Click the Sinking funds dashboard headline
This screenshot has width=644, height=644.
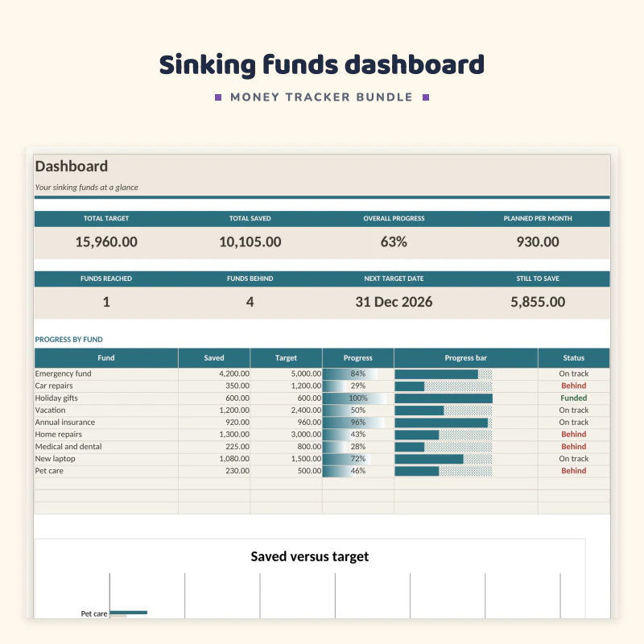click(322, 65)
